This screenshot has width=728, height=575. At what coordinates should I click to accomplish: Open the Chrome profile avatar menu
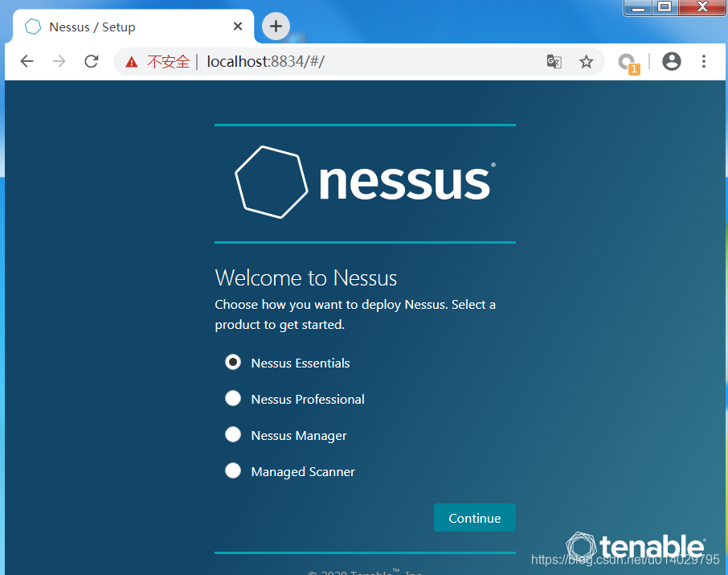click(x=672, y=61)
